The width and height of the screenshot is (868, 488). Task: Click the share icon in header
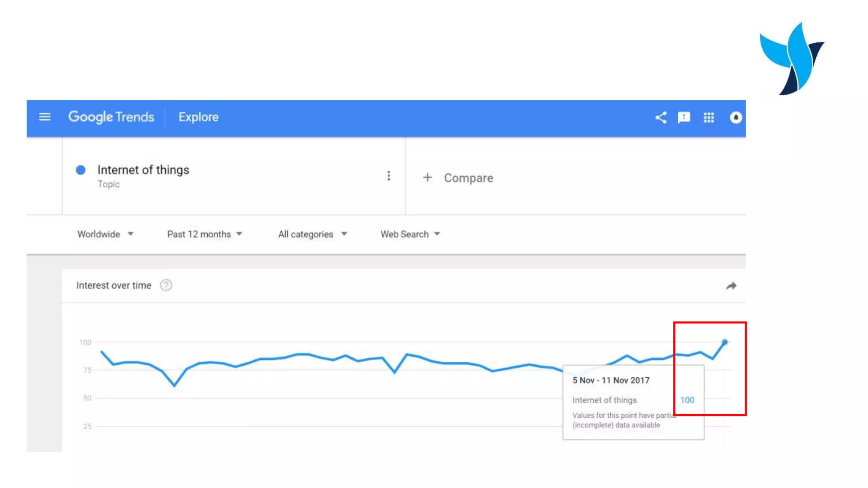(x=661, y=117)
